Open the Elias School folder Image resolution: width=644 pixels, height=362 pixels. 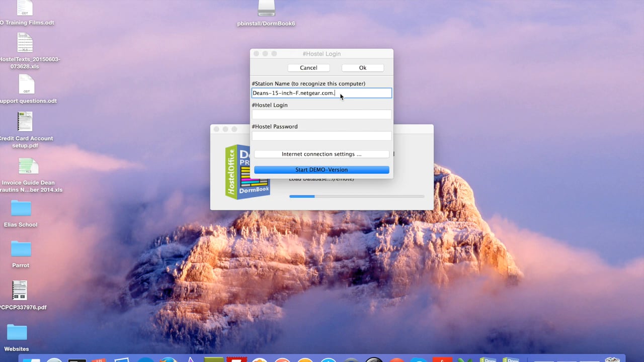(x=21, y=208)
